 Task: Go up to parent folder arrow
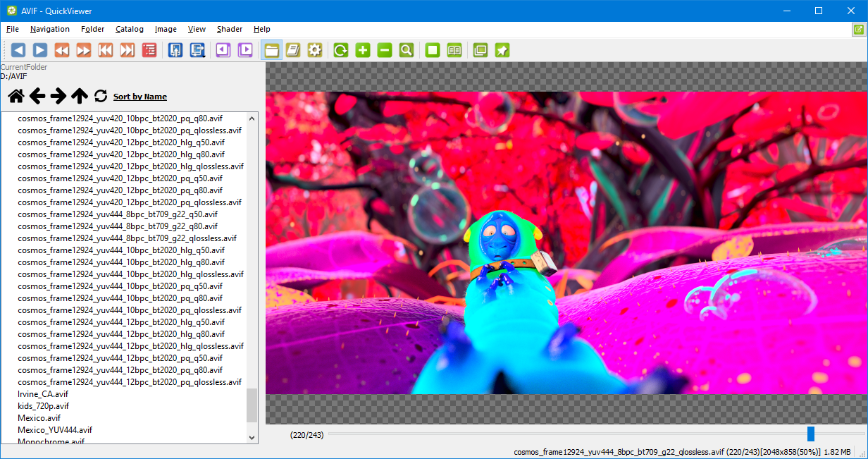point(80,96)
